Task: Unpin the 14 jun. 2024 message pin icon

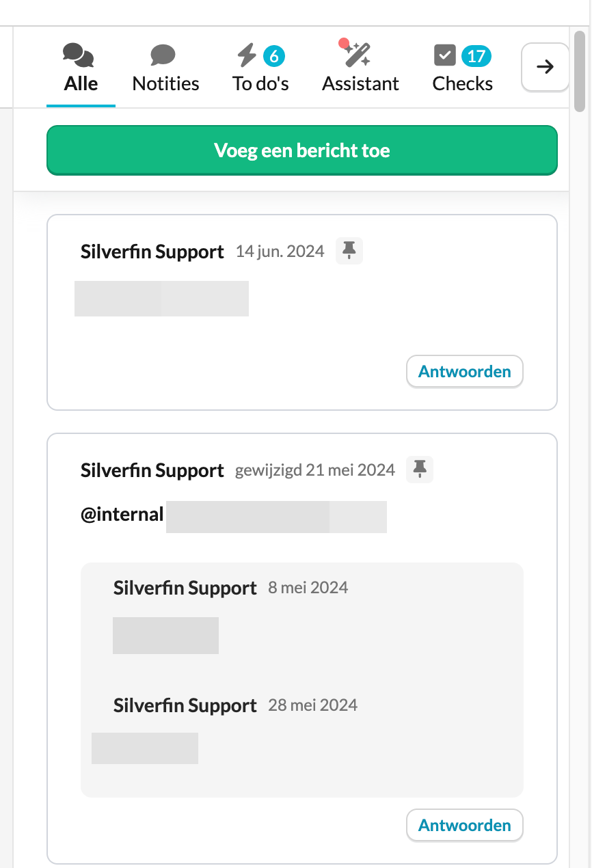Action: (349, 251)
